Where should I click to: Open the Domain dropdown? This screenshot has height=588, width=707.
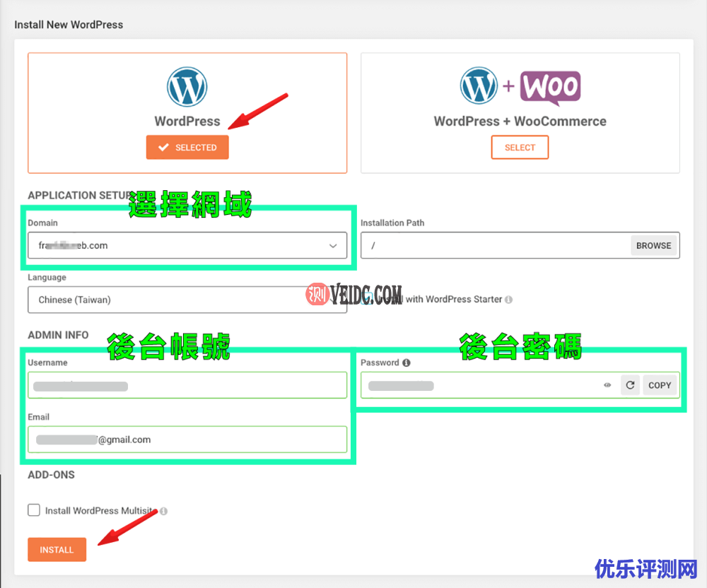click(x=187, y=245)
